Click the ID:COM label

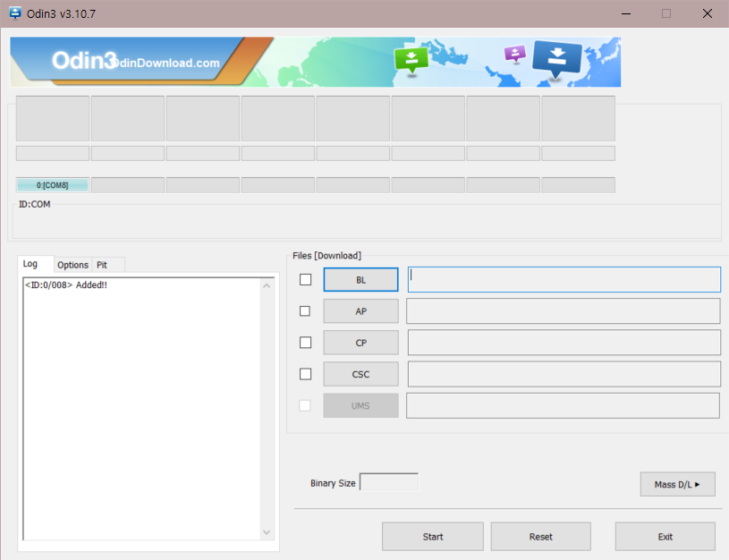coord(34,204)
